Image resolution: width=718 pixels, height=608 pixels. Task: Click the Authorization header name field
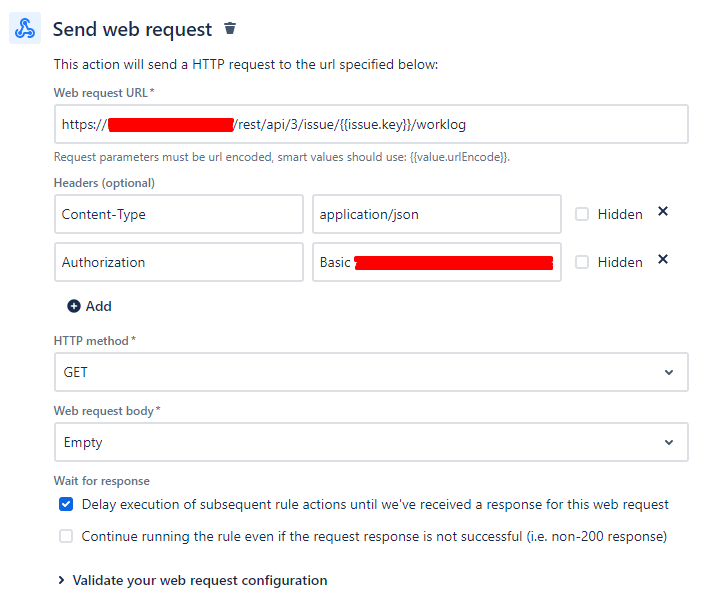(179, 262)
